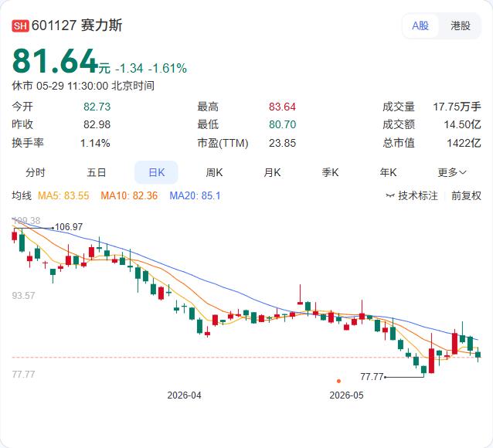Viewport: 493px width, 448px height.
Task: Open the 分时 chart tab
Action: 36,172
